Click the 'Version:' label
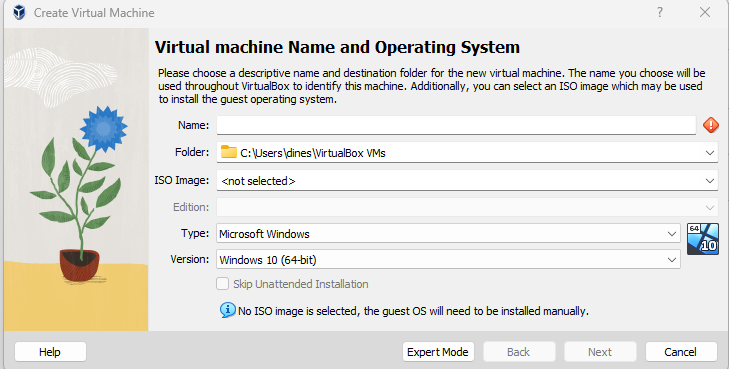 pos(190,259)
